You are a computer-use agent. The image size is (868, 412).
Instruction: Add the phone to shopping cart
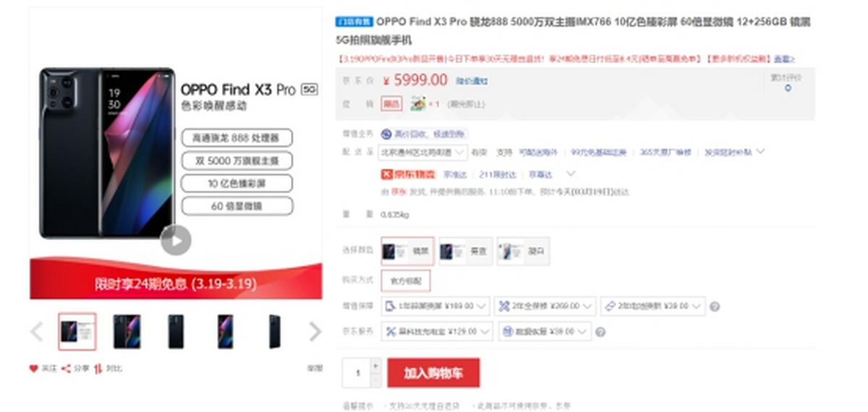point(433,373)
